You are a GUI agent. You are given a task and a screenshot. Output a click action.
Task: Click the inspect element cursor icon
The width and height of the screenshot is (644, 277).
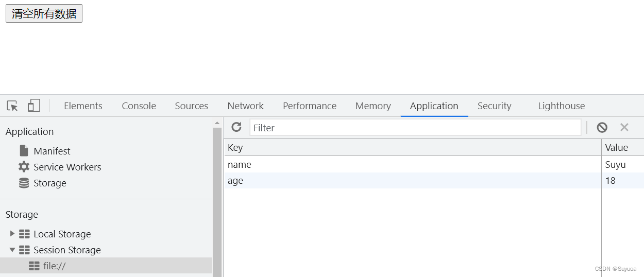pyautogui.click(x=12, y=106)
